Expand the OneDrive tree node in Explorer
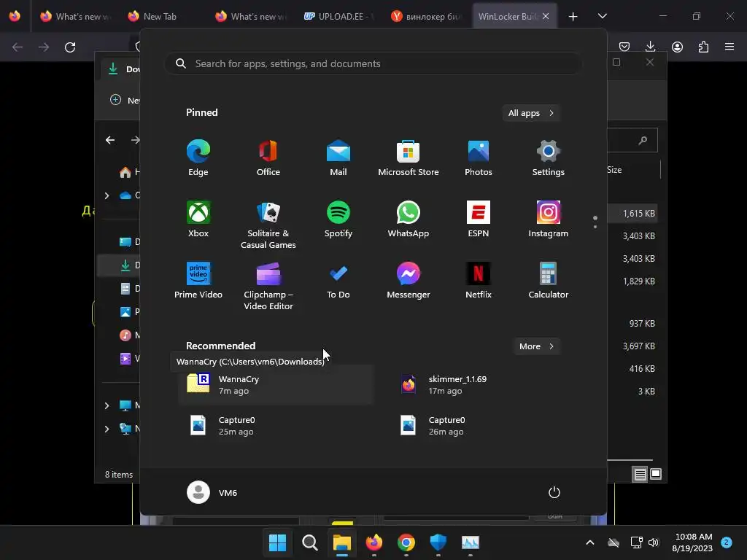Image resolution: width=747 pixels, height=560 pixels. [x=107, y=195]
